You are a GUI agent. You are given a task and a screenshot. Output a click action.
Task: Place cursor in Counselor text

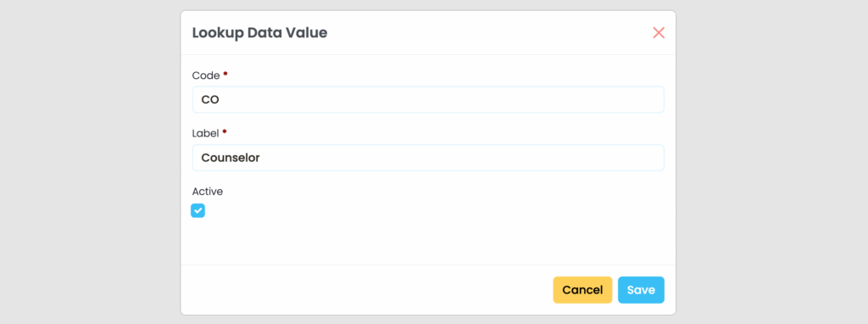[231, 158]
